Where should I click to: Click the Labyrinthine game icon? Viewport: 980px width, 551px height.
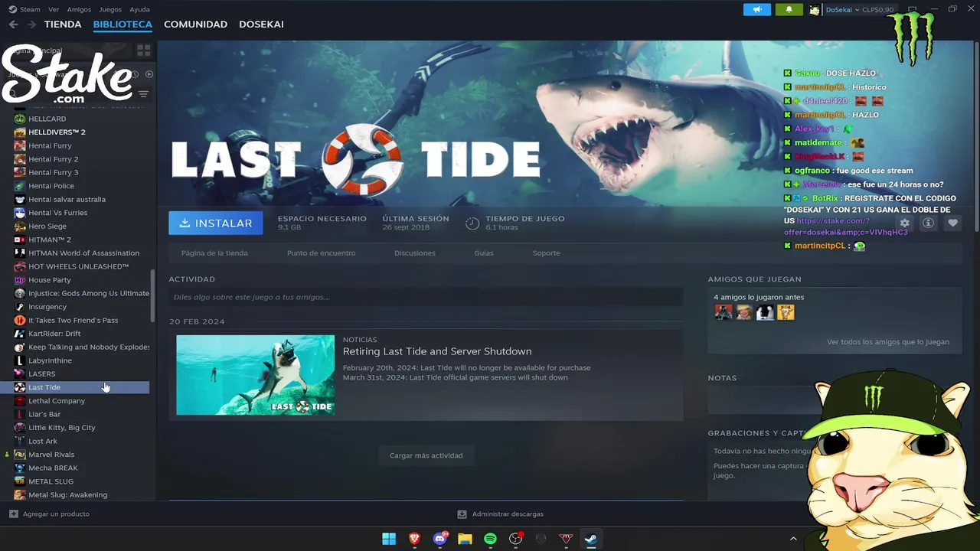point(20,360)
